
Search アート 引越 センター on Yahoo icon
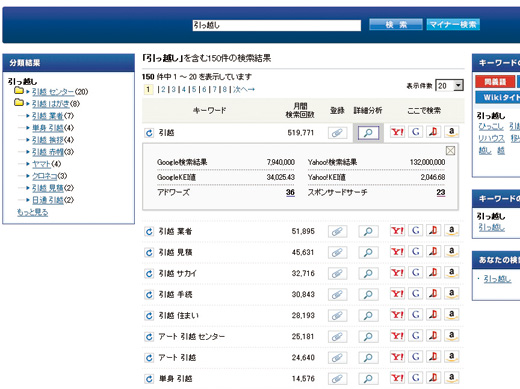tap(397, 336)
